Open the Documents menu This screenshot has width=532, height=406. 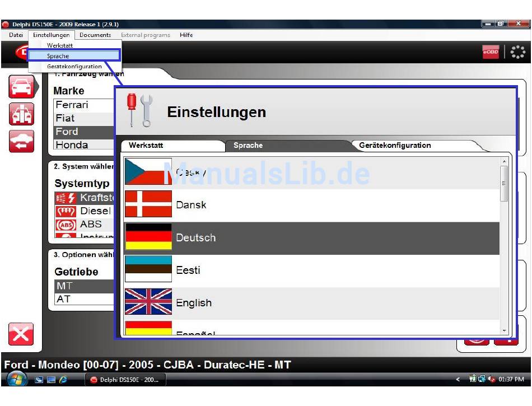[x=95, y=35]
